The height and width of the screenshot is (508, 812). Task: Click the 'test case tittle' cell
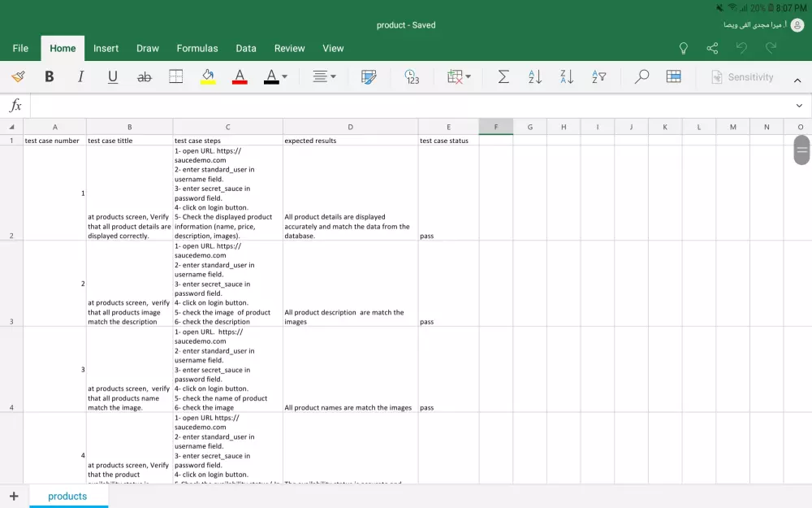coord(129,141)
